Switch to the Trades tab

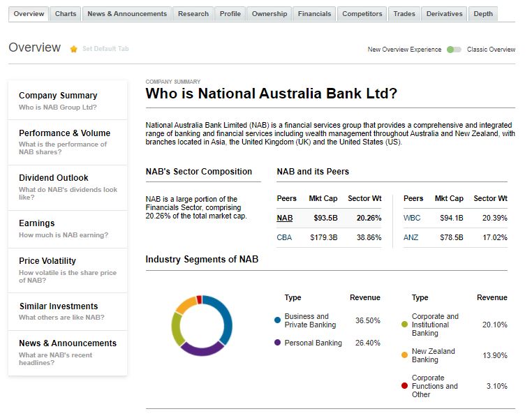click(x=404, y=14)
